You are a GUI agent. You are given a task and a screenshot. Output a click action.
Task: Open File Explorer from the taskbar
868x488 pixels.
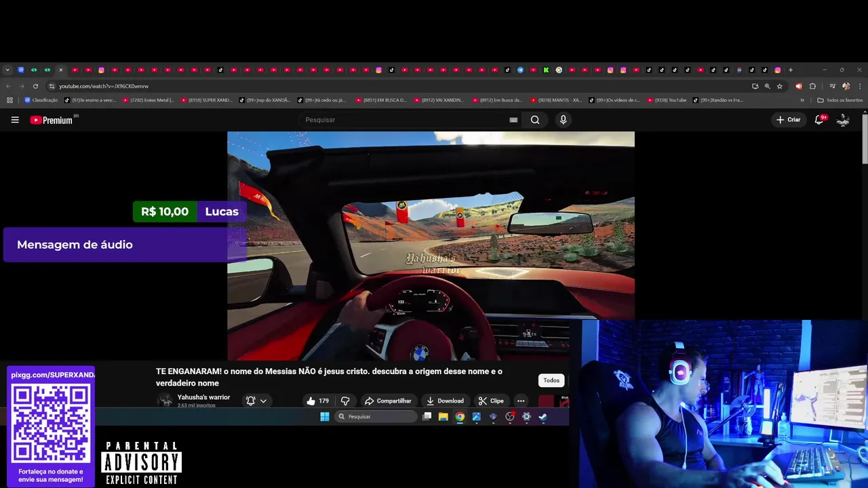click(443, 417)
